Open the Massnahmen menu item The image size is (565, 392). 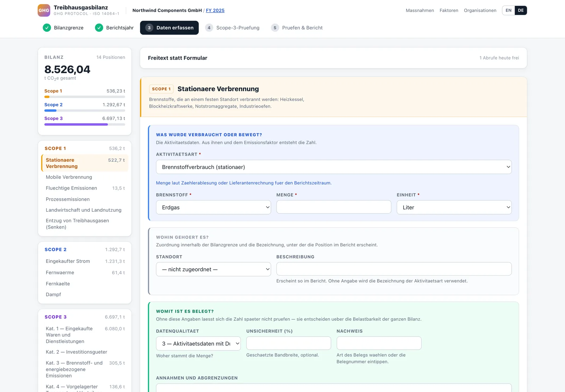[420, 10]
